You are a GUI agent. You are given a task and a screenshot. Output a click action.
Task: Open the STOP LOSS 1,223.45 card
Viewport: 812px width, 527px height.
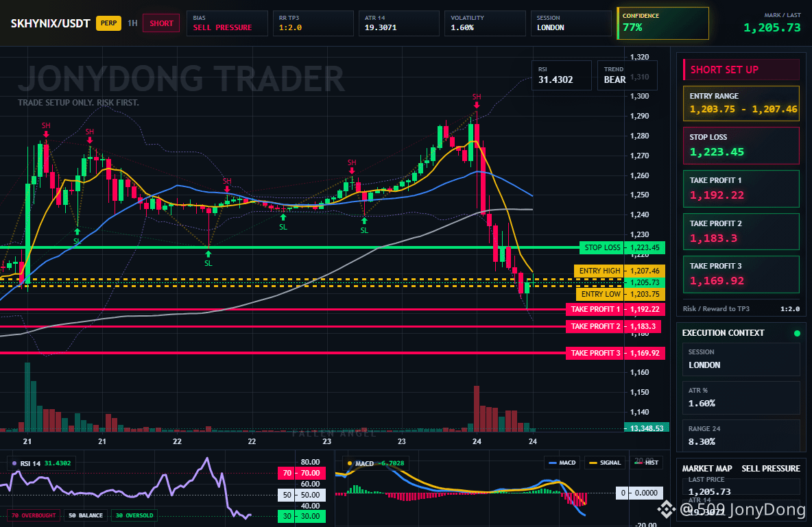(x=741, y=145)
